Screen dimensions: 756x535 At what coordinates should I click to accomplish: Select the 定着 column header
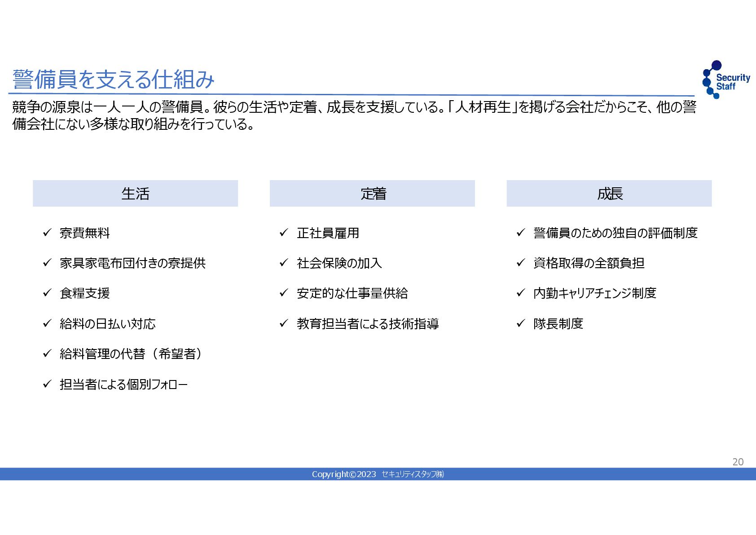372,194
